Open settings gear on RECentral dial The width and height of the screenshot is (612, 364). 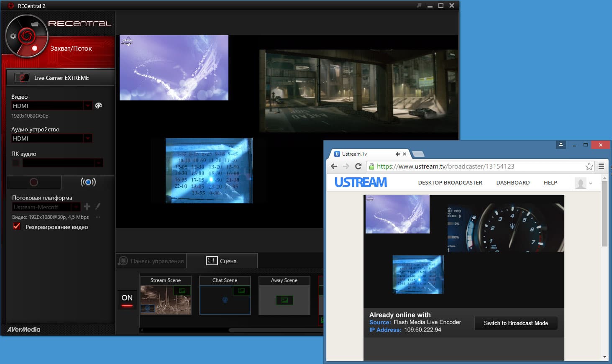pos(13,36)
